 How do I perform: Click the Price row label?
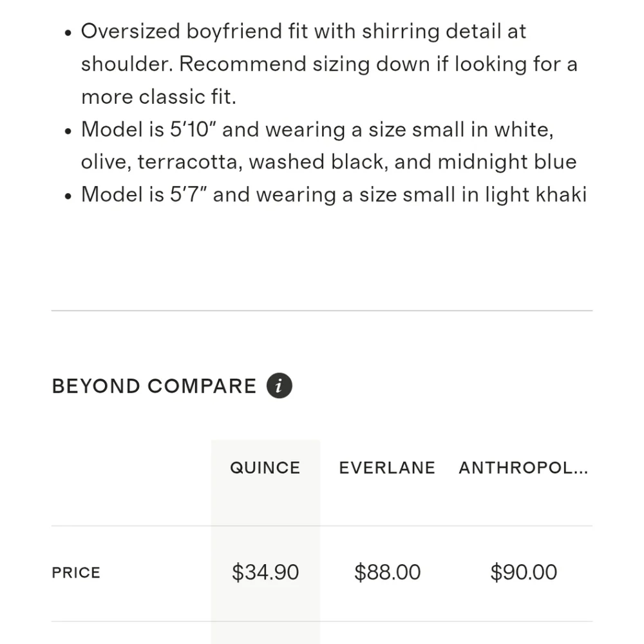click(x=76, y=573)
